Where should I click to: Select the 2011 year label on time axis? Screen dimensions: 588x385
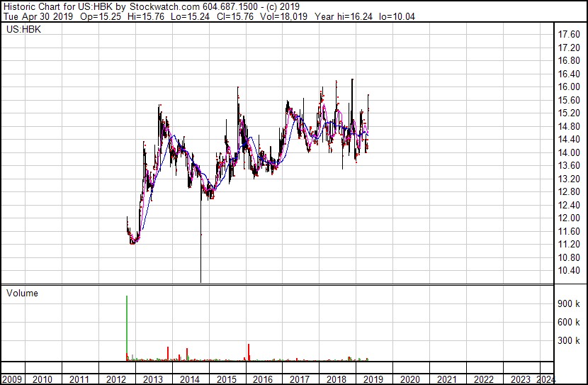79,379
